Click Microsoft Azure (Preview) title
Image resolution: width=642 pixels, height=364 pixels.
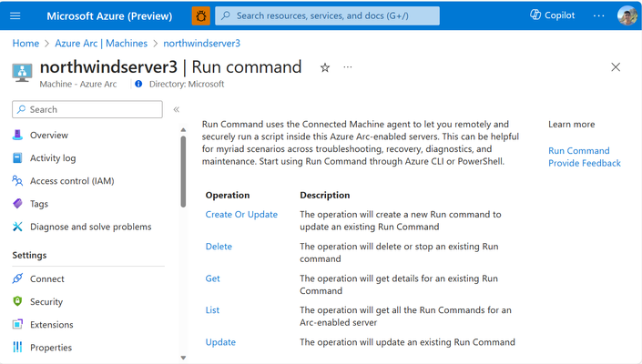click(109, 16)
